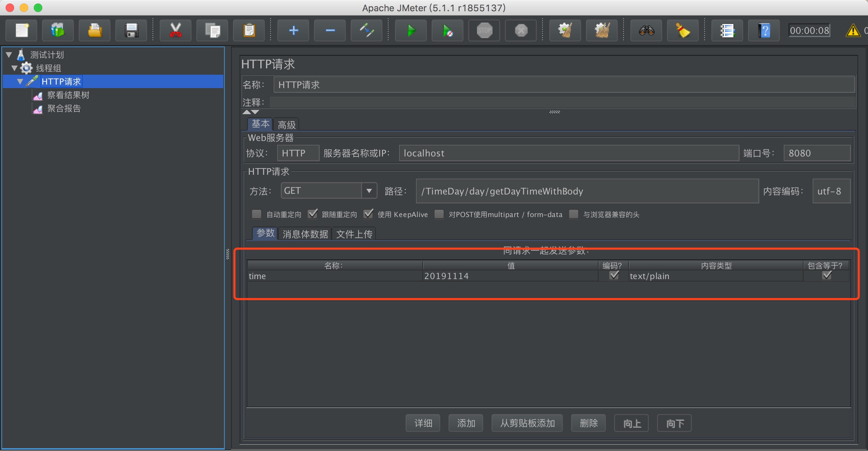Screen dimensions: 868x451
Task: Select 线程组 in the tree
Action: (x=49, y=68)
